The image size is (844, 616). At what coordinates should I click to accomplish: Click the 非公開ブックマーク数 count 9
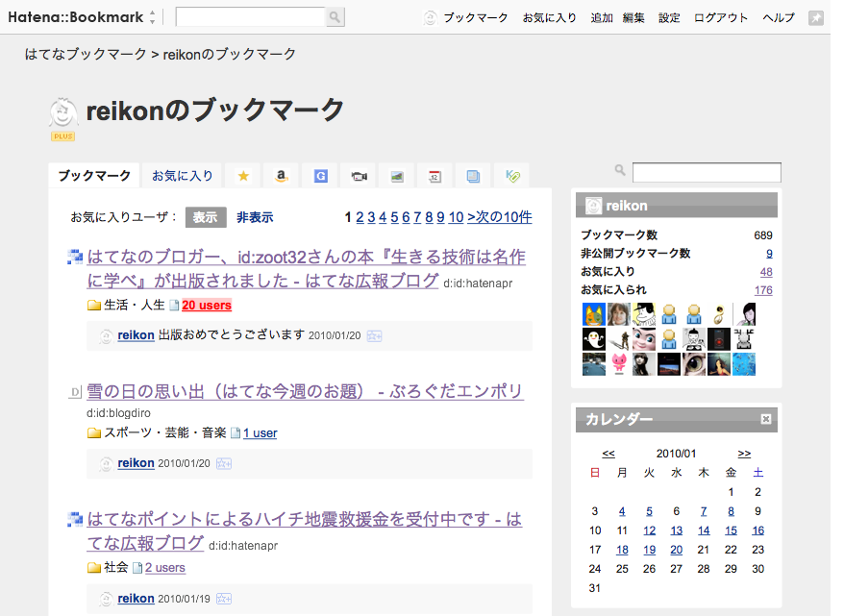769,254
